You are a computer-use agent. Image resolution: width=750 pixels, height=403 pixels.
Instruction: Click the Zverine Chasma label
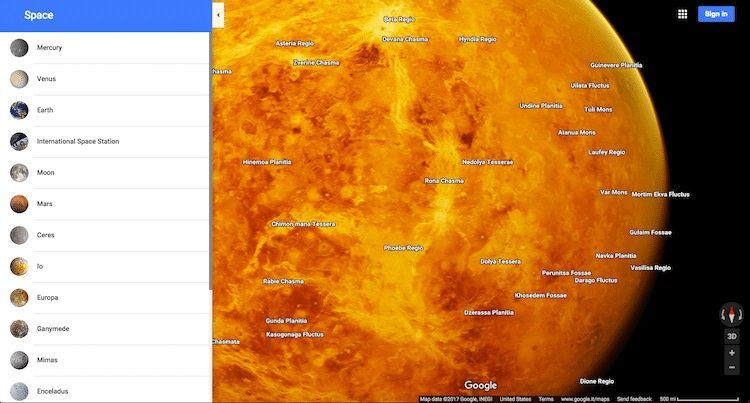tap(316, 63)
